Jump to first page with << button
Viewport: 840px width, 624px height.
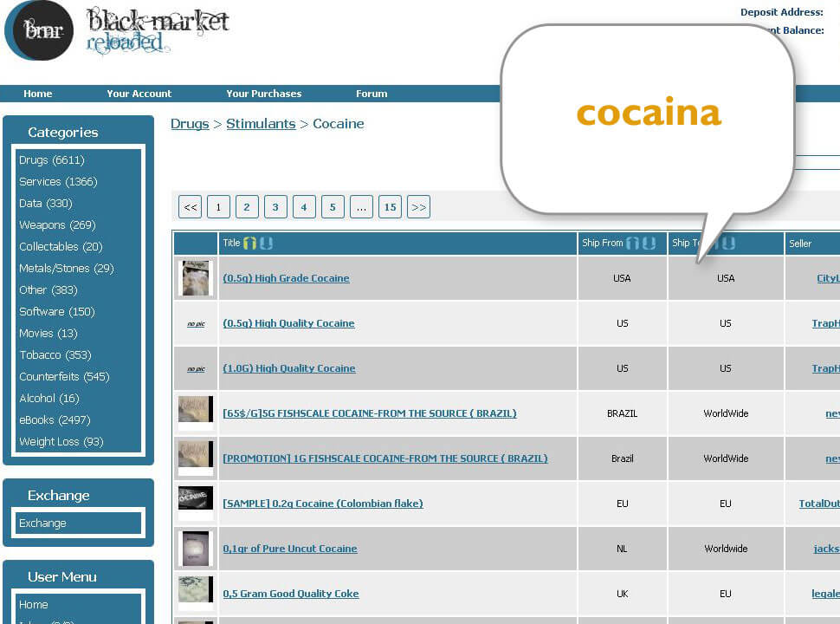point(191,207)
